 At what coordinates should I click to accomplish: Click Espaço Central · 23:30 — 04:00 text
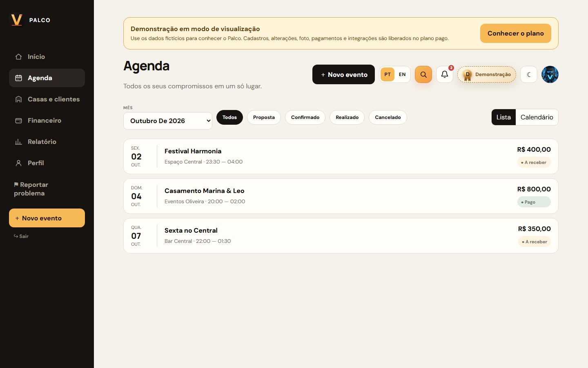pos(203,162)
